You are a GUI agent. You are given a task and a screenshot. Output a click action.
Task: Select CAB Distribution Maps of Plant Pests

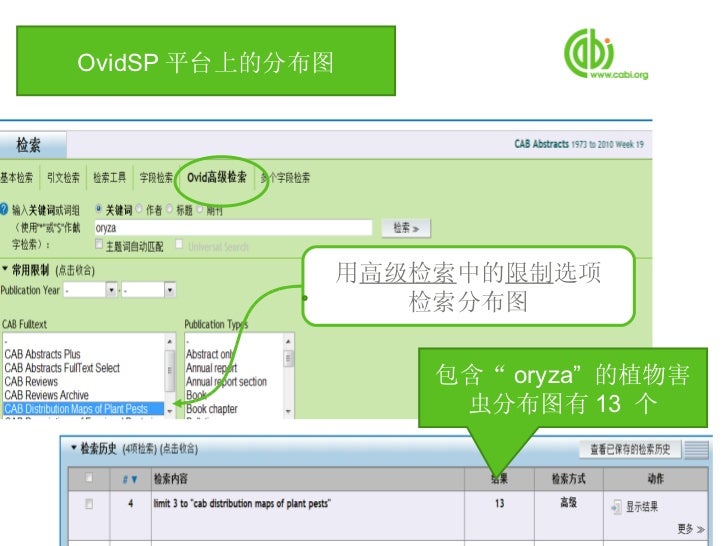(x=84, y=409)
